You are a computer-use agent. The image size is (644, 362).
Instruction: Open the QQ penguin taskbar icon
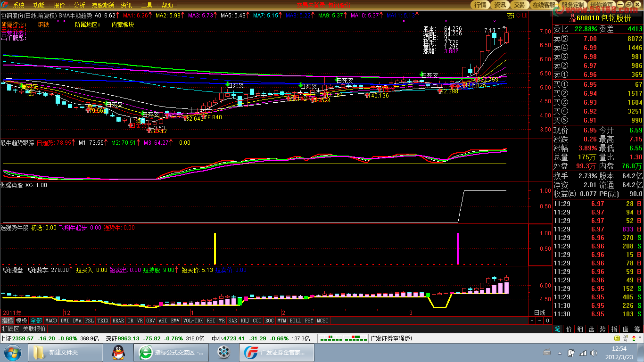[118, 352]
